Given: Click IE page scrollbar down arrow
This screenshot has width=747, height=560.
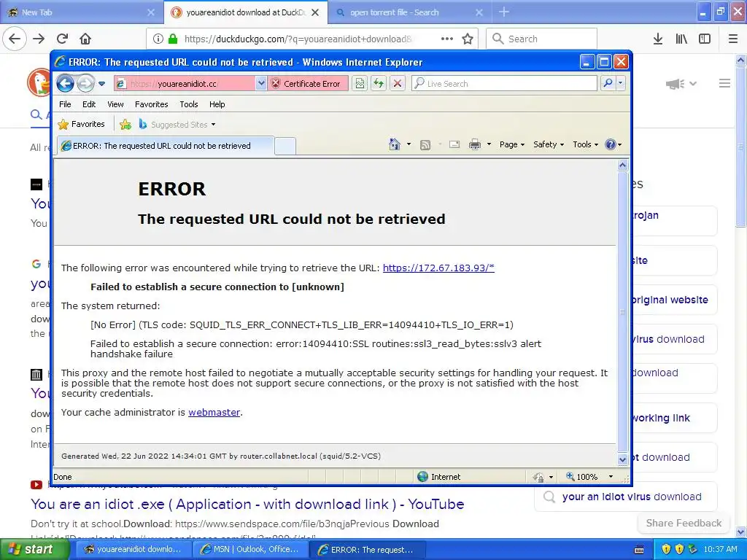Looking at the screenshot, I should coord(623,459).
